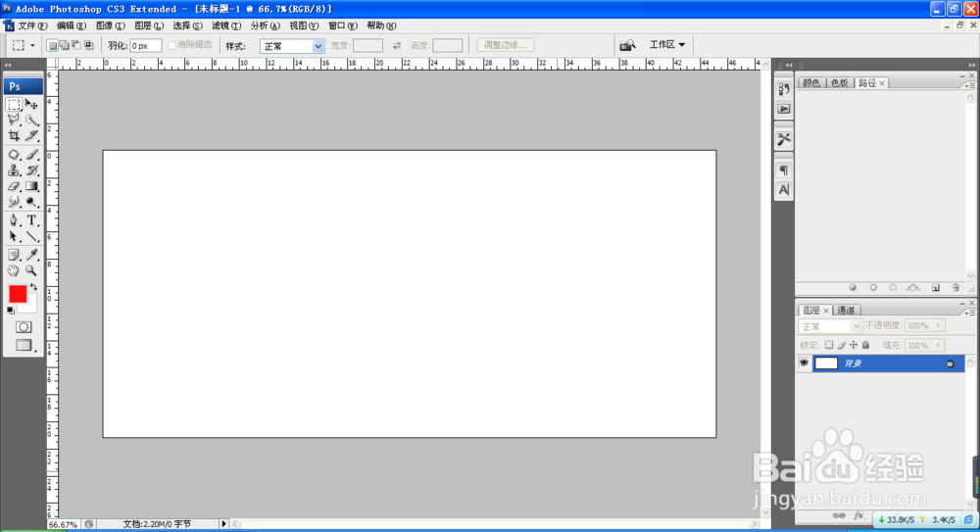
Task: Select the Crop tool
Action: [14, 135]
